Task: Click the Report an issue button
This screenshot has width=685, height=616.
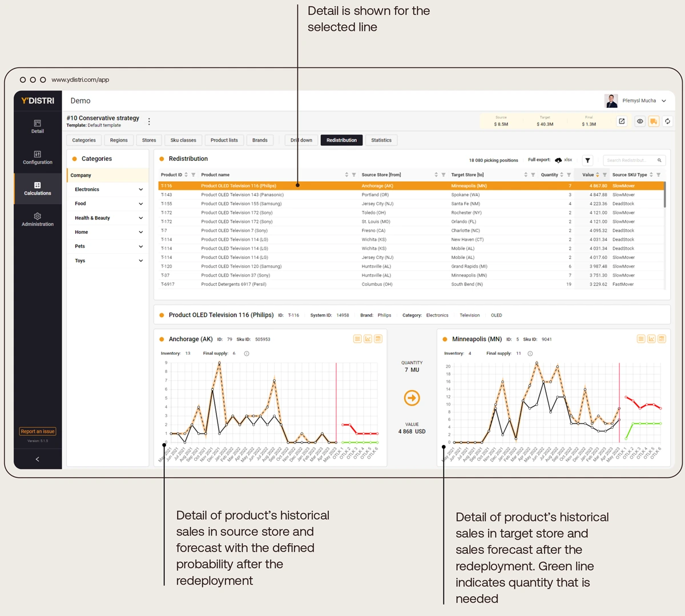Action: [x=38, y=431]
